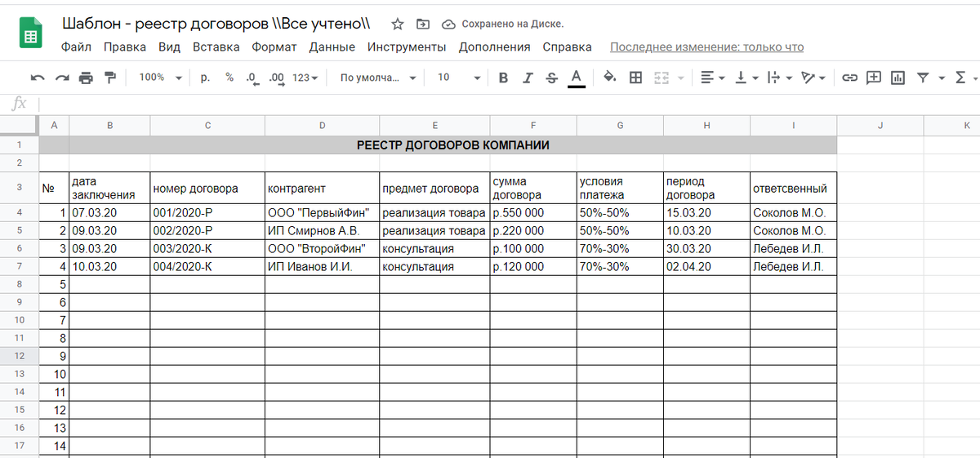Open the font size 10 dropdown

point(459,78)
